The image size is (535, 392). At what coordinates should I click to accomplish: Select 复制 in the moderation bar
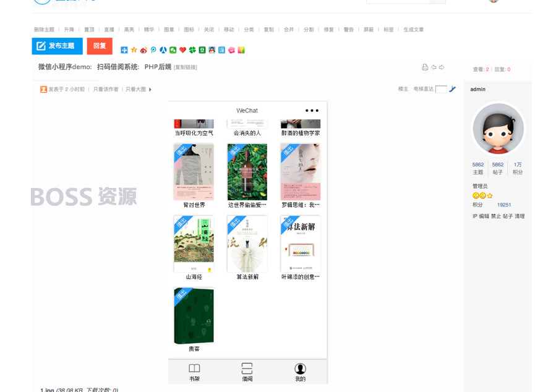point(269,30)
